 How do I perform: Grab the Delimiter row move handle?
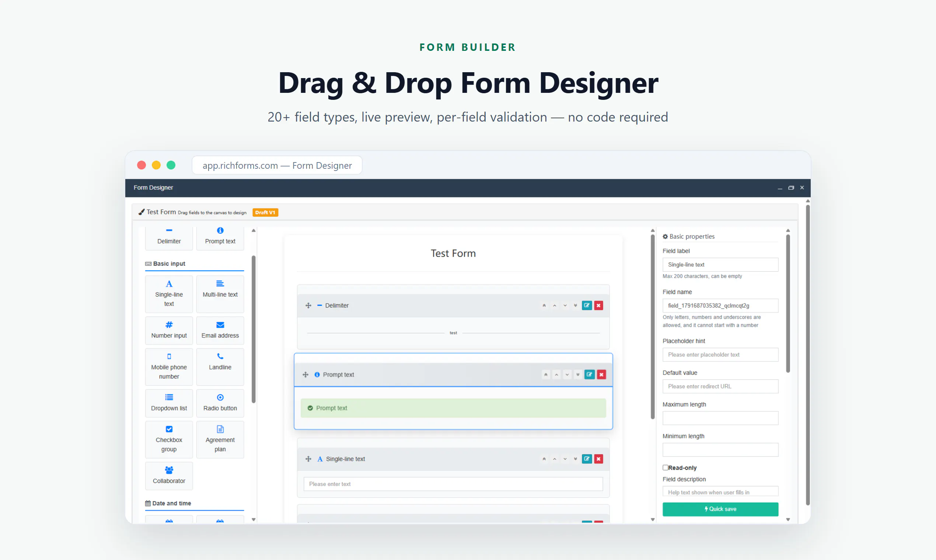(x=308, y=305)
